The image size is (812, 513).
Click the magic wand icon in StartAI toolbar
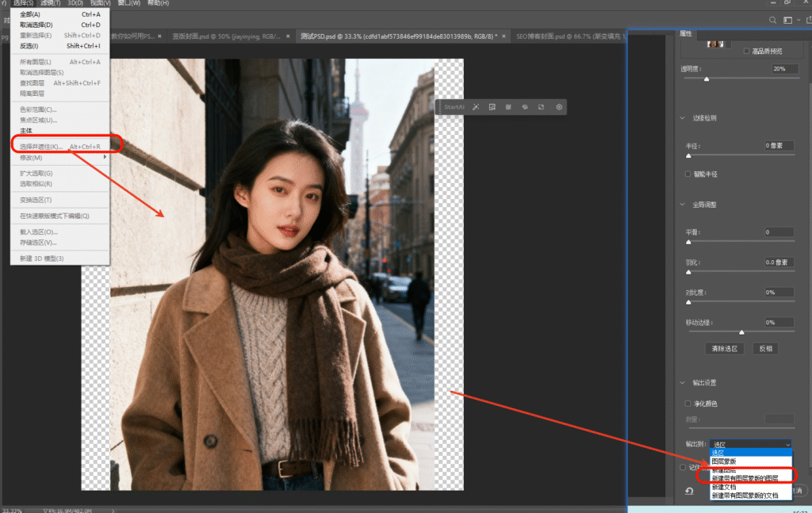475,106
